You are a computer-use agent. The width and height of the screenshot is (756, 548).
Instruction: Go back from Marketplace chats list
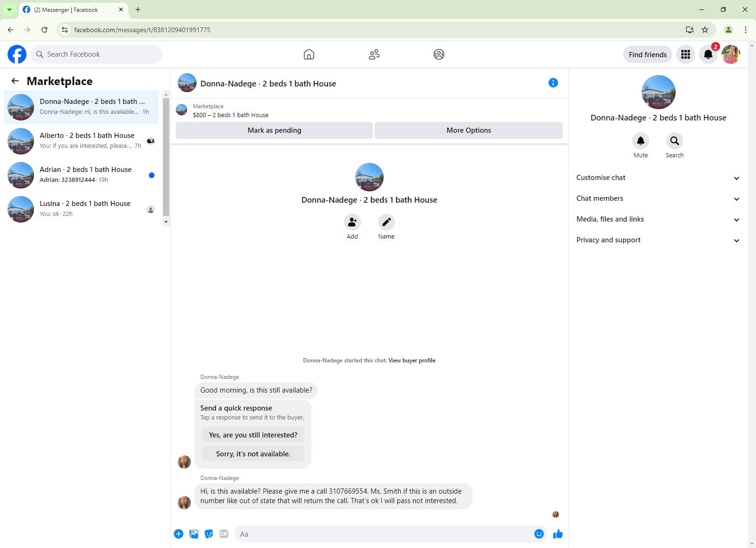coord(15,81)
